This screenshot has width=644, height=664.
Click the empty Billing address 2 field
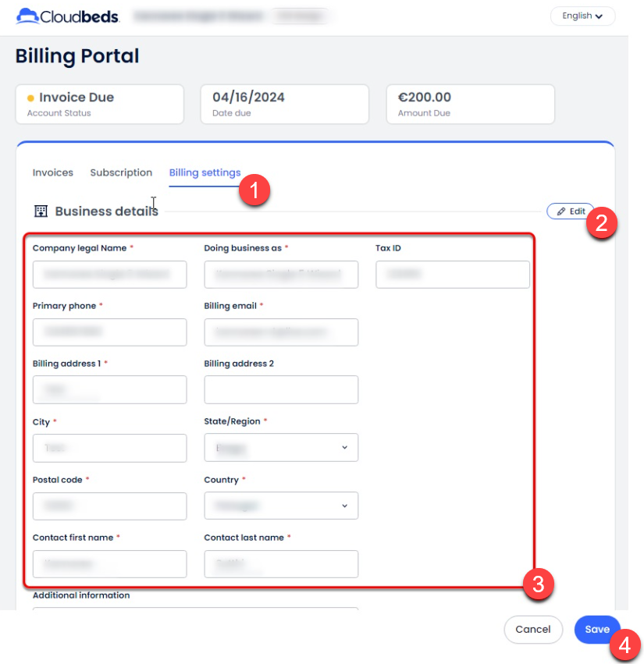[281, 390]
